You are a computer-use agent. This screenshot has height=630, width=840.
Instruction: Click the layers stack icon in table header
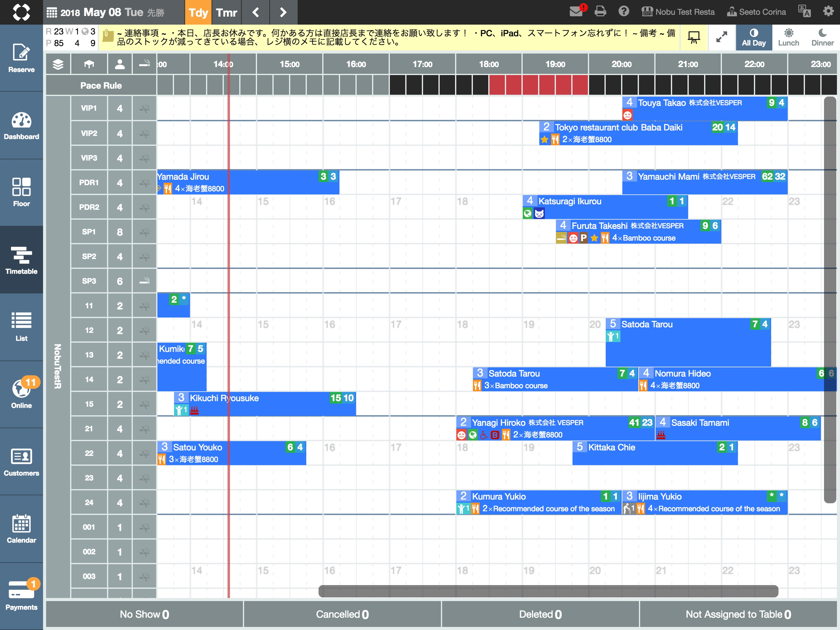58,64
